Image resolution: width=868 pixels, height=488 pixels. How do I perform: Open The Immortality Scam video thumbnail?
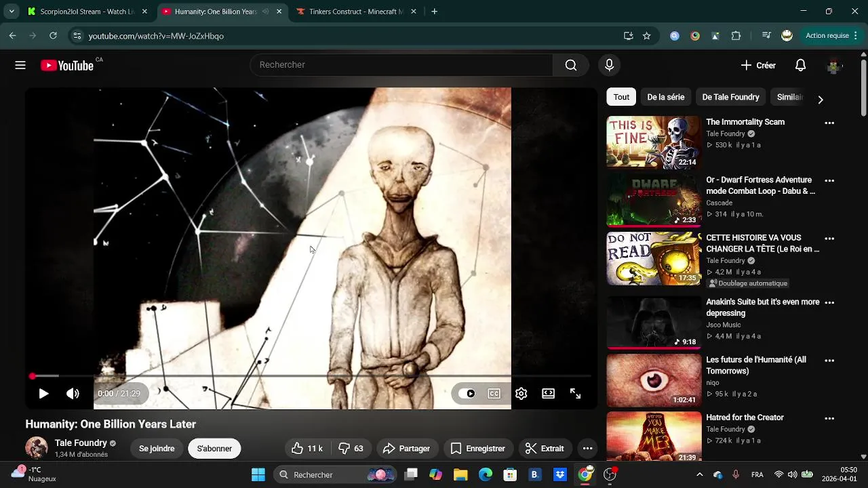[654, 142]
